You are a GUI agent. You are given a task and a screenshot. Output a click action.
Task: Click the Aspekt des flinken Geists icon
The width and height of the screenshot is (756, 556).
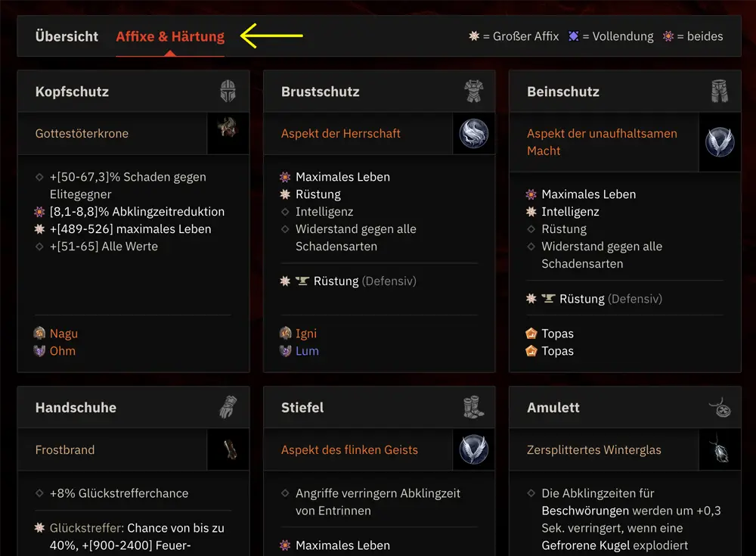(x=474, y=450)
